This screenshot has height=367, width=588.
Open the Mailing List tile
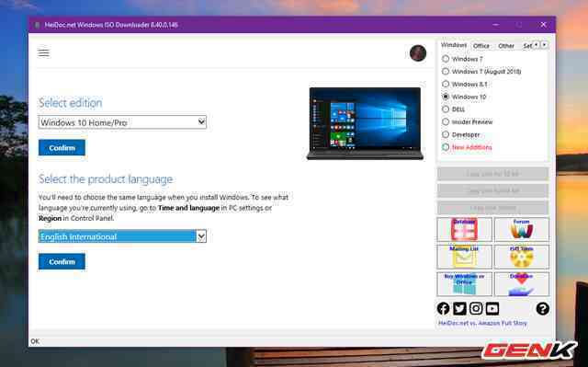coord(464,257)
